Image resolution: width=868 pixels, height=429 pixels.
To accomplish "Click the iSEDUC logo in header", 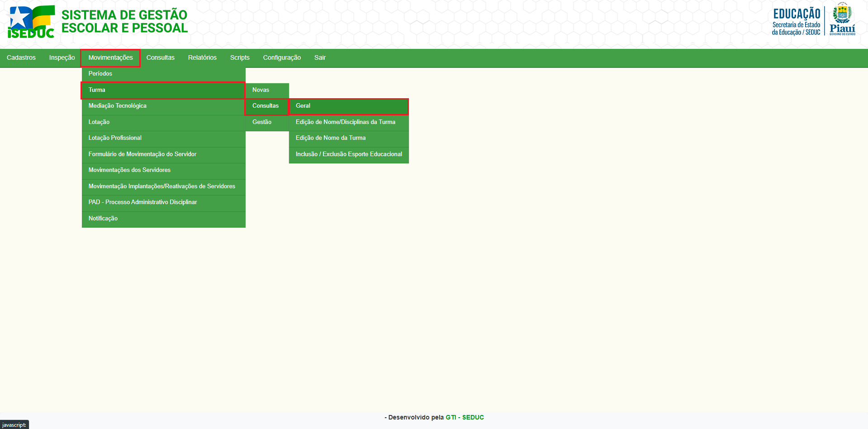I will [x=31, y=22].
